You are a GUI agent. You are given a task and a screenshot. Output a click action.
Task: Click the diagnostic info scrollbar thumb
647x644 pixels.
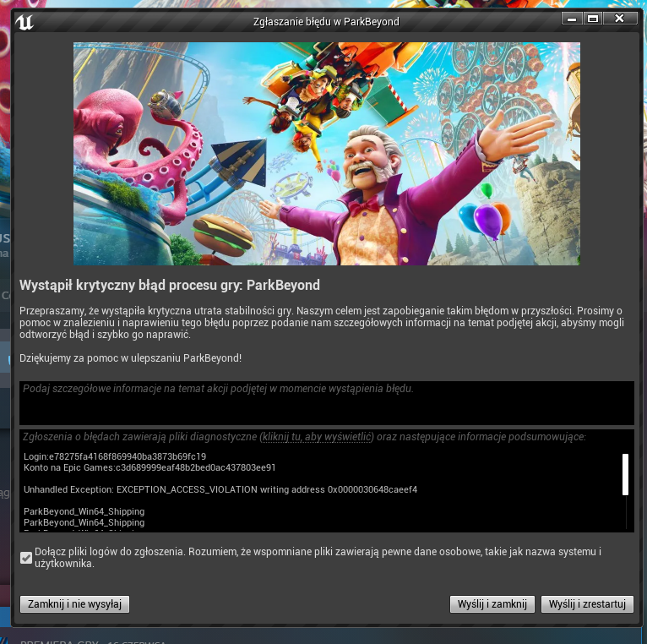pos(626,474)
